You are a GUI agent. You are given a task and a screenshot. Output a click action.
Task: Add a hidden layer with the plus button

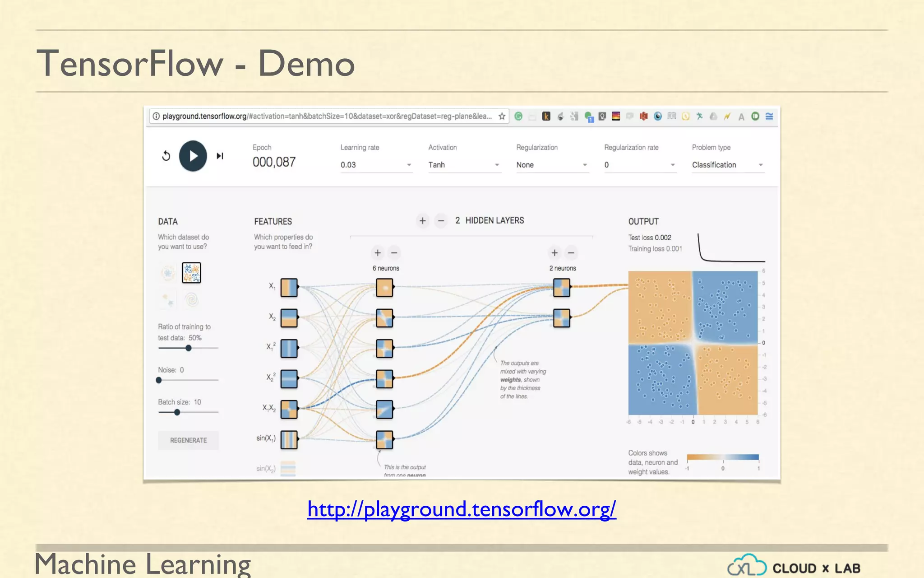422,220
